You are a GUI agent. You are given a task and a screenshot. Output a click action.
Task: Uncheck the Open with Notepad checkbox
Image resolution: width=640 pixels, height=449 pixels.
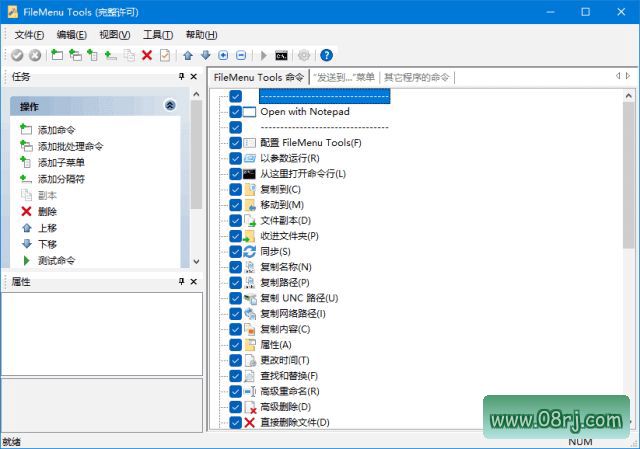[236, 112]
